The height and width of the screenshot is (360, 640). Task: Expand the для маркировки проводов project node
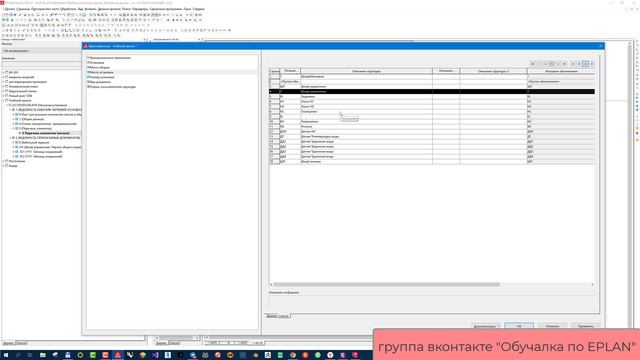3,82
